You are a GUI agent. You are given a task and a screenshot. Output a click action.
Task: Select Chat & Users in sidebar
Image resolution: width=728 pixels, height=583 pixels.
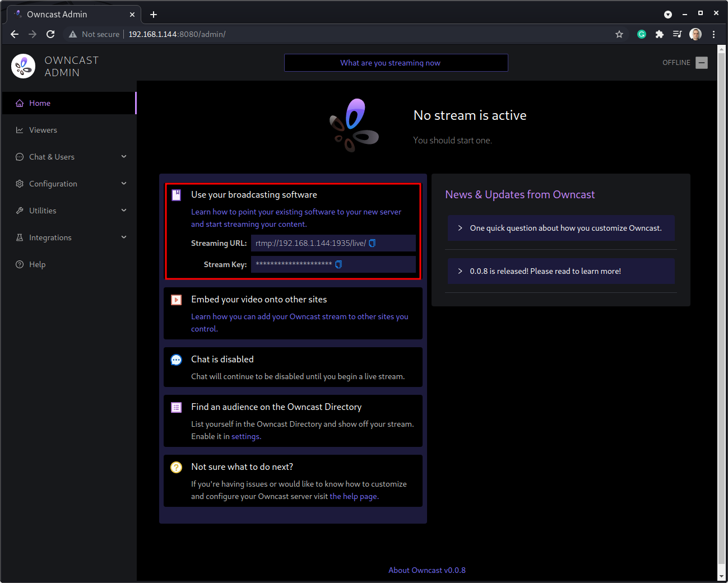tap(69, 157)
